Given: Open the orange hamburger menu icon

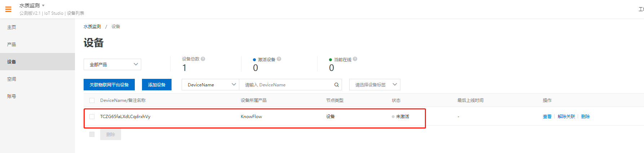Looking at the screenshot, I should click(8, 9).
